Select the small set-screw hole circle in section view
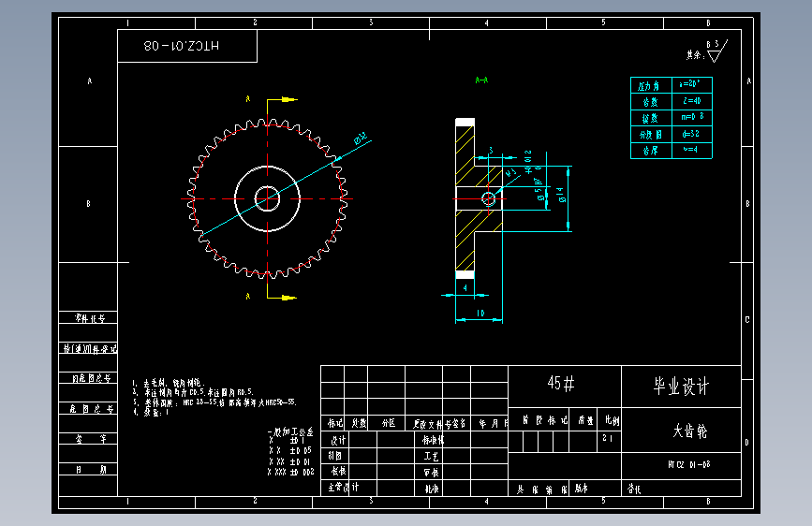812x526 pixels. [x=488, y=198]
